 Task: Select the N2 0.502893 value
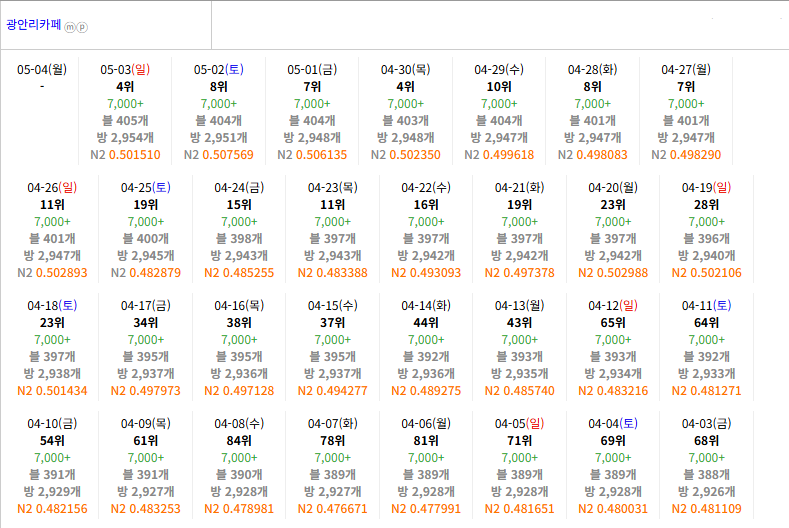(52, 273)
